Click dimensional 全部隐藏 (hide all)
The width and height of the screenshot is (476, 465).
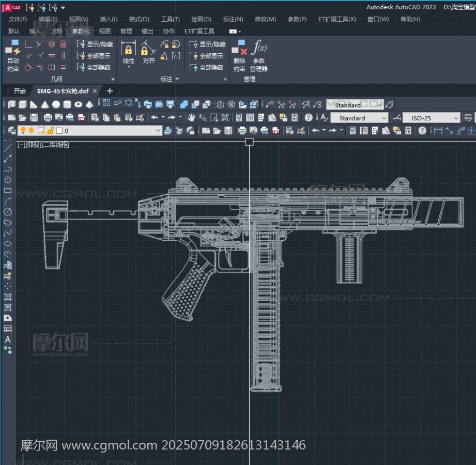pyautogui.click(x=206, y=67)
